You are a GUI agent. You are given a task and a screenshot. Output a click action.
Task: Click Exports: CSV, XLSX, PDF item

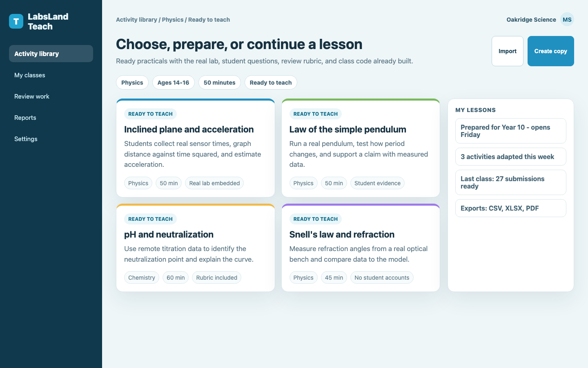(510, 208)
